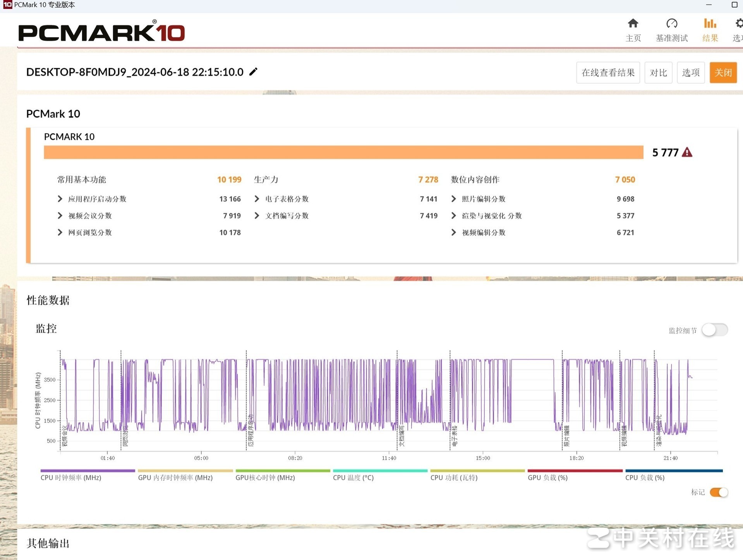Click the 在线查看结果 button
This screenshot has height=560, width=743.
pyautogui.click(x=608, y=72)
